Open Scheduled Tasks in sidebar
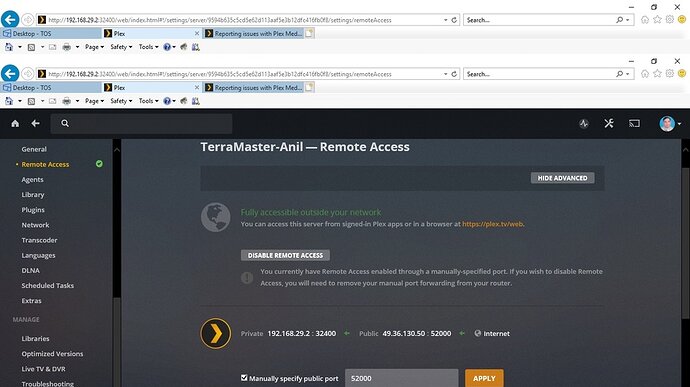Screen dimensions: 690x387 [48, 285]
